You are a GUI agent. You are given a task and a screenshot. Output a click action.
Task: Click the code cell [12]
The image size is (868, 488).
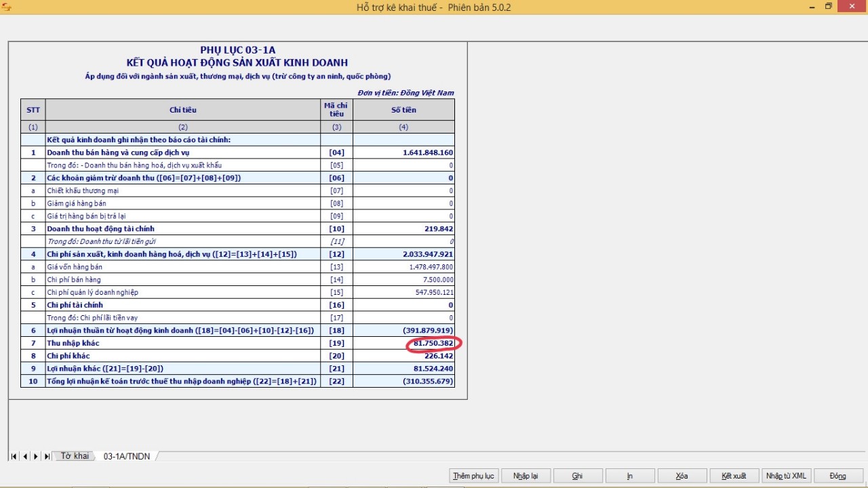pyautogui.click(x=337, y=254)
